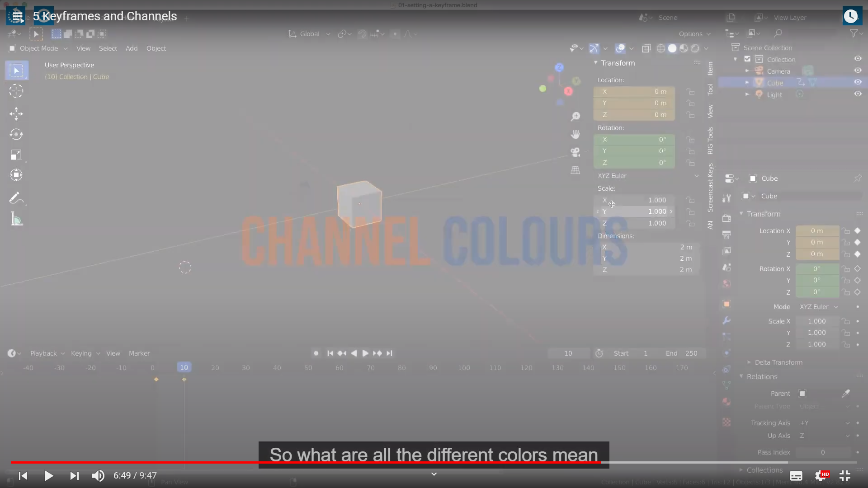Click the camera view icon
The height and width of the screenshot is (488, 868).
click(575, 152)
